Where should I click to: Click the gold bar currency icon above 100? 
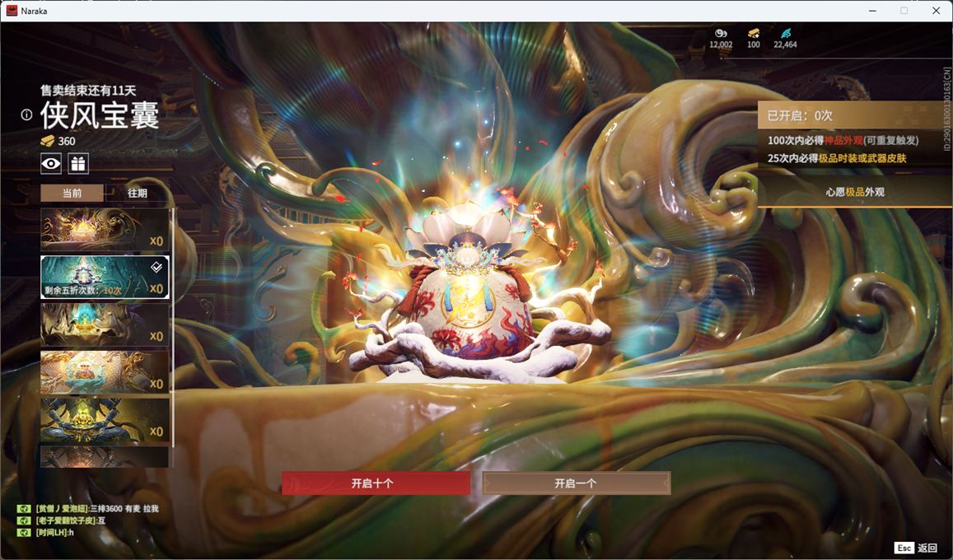pos(754,34)
